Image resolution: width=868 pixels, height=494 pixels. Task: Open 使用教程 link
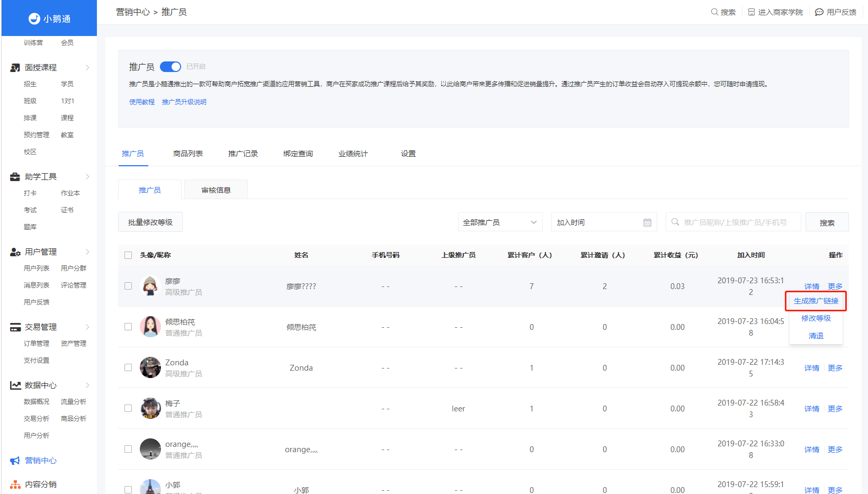(142, 102)
